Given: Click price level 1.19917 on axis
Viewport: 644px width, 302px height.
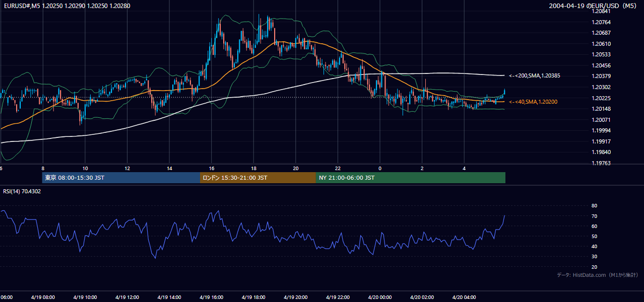Looking at the screenshot, I should coord(602,141).
